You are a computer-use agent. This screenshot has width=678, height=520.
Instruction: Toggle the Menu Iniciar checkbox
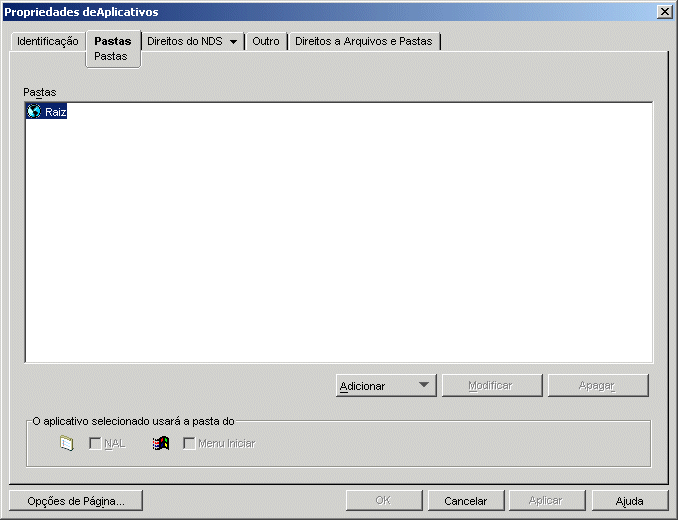(189, 443)
